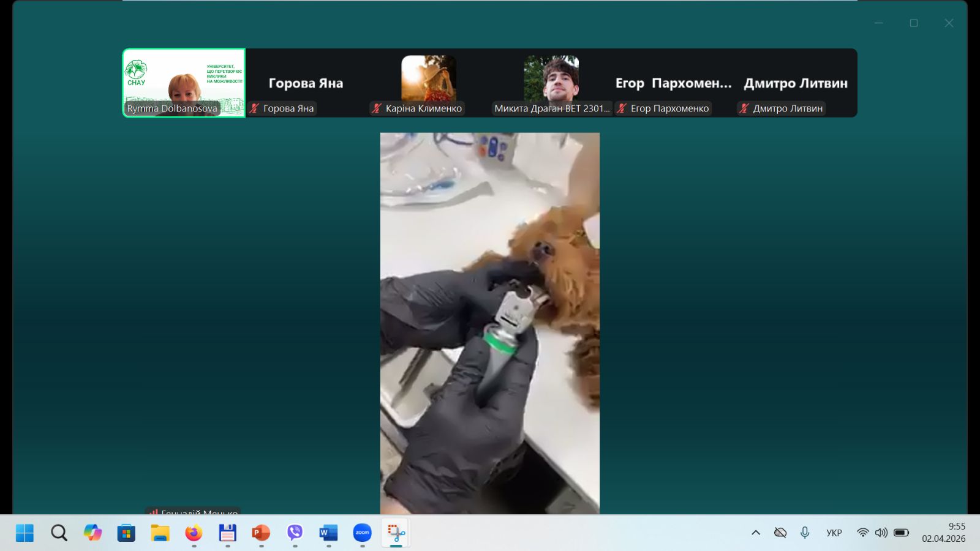Open File Explorer from the taskbar
980x551 pixels.
(160, 533)
